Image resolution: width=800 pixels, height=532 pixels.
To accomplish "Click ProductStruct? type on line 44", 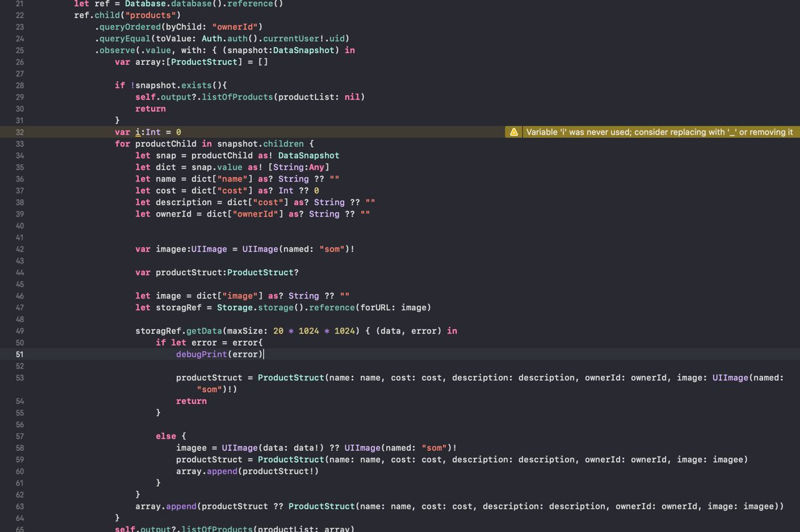I will point(263,272).
